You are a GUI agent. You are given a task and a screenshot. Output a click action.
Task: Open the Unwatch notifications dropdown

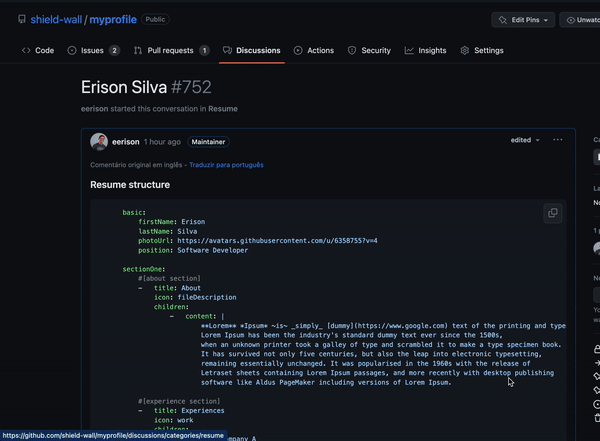coord(580,19)
